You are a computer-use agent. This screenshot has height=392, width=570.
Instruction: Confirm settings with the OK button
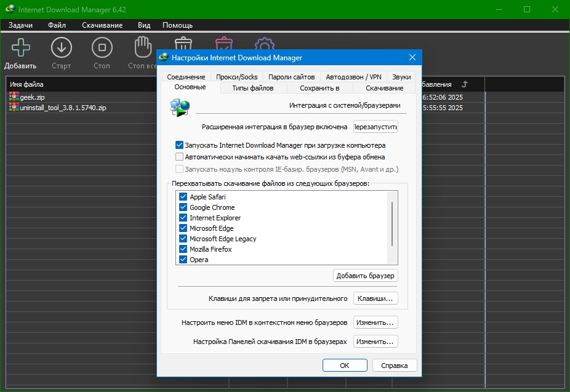click(x=345, y=366)
